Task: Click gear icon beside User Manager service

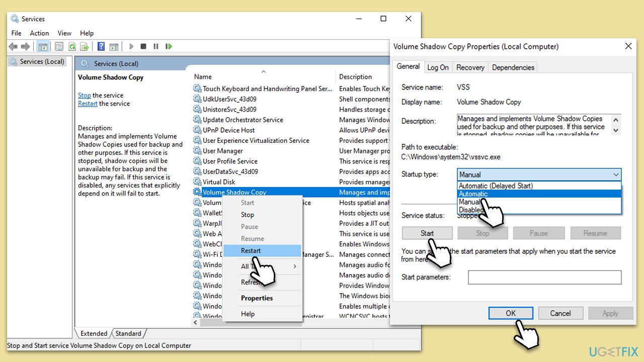Action: click(x=197, y=151)
